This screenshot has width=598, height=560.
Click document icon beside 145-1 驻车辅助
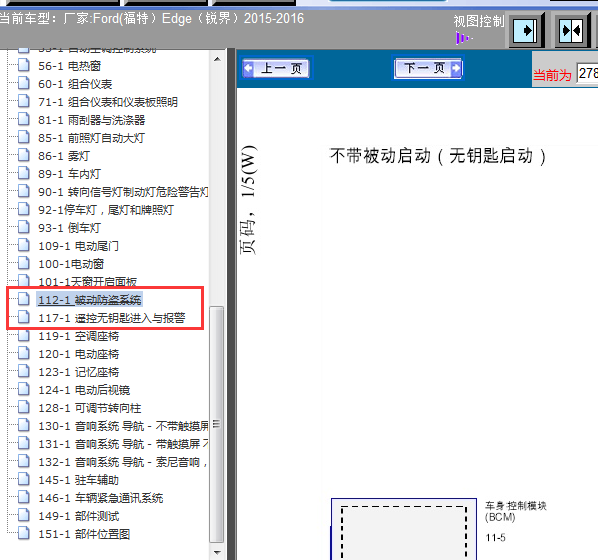tap(24, 479)
